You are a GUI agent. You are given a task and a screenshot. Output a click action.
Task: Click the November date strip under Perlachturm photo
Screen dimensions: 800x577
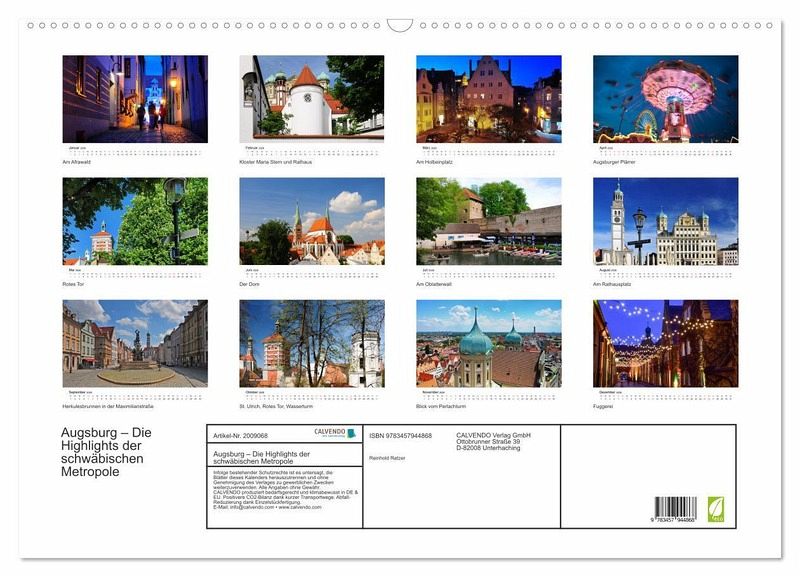pyautogui.click(x=489, y=395)
